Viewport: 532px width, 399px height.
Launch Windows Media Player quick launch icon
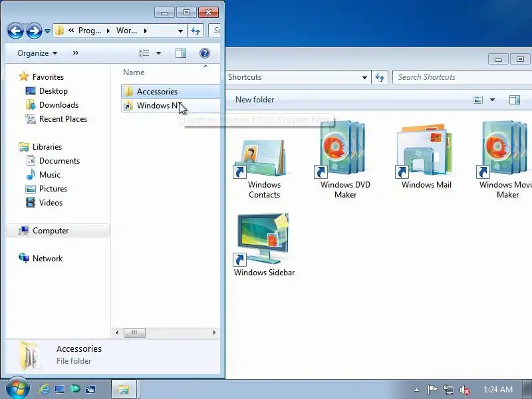(x=74, y=389)
